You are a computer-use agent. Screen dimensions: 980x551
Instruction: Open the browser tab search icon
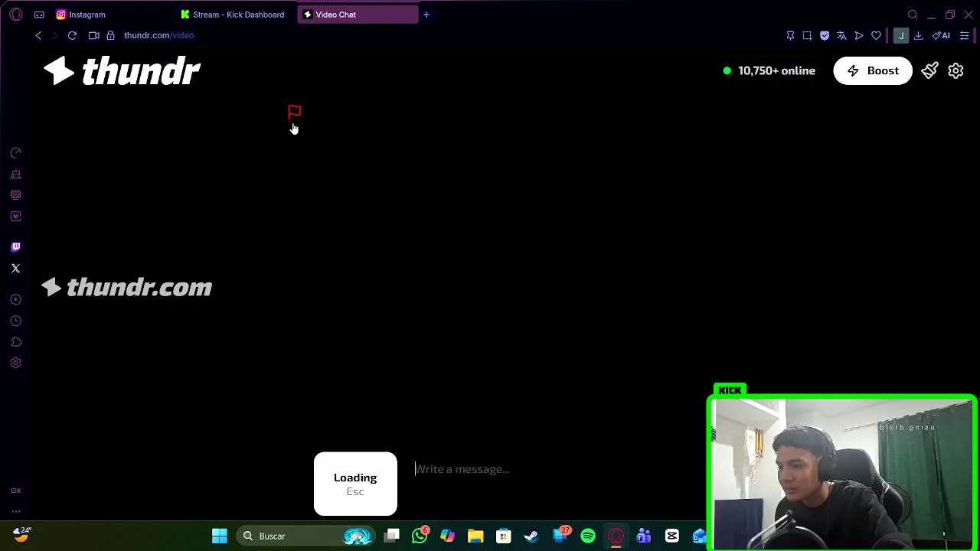(x=913, y=15)
